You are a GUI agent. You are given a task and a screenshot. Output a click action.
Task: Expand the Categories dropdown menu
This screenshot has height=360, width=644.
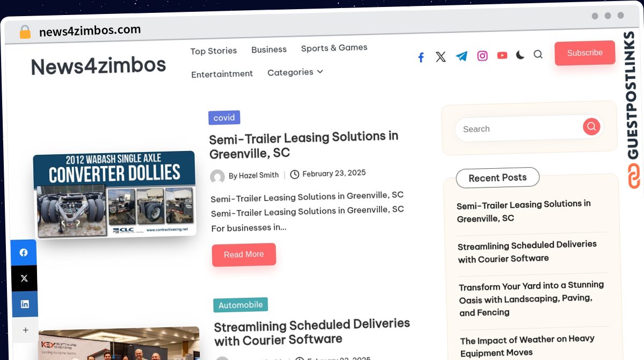295,72
